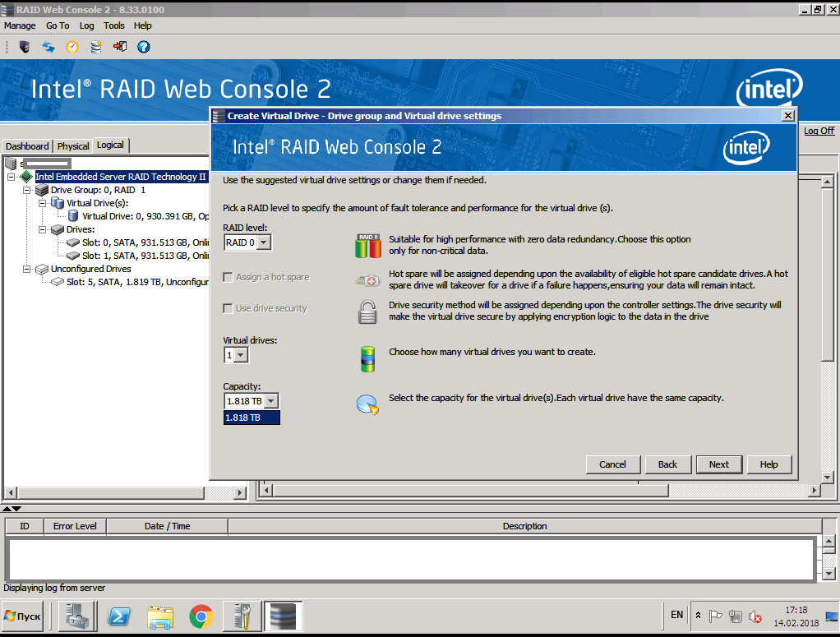840x637 pixels.
Task: Choose the highlighted 1.818 TB capacity option
Action: [252, 418]
